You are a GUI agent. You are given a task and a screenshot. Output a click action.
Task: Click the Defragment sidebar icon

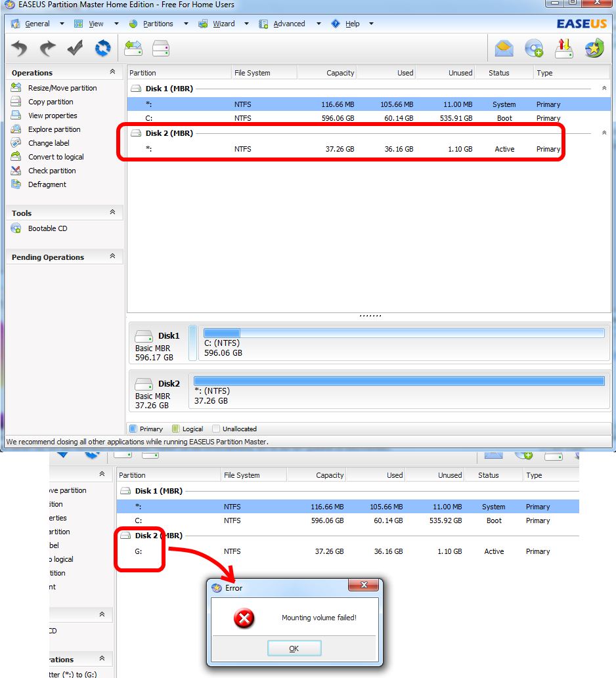[x=16, y=184]
